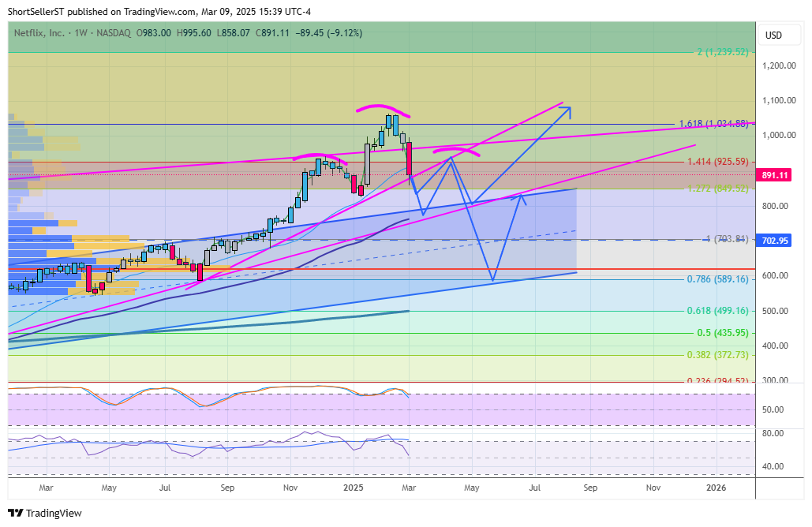Click the 2026 label on time axis
The height and width of the screenshot is (527, 812).
717,488
